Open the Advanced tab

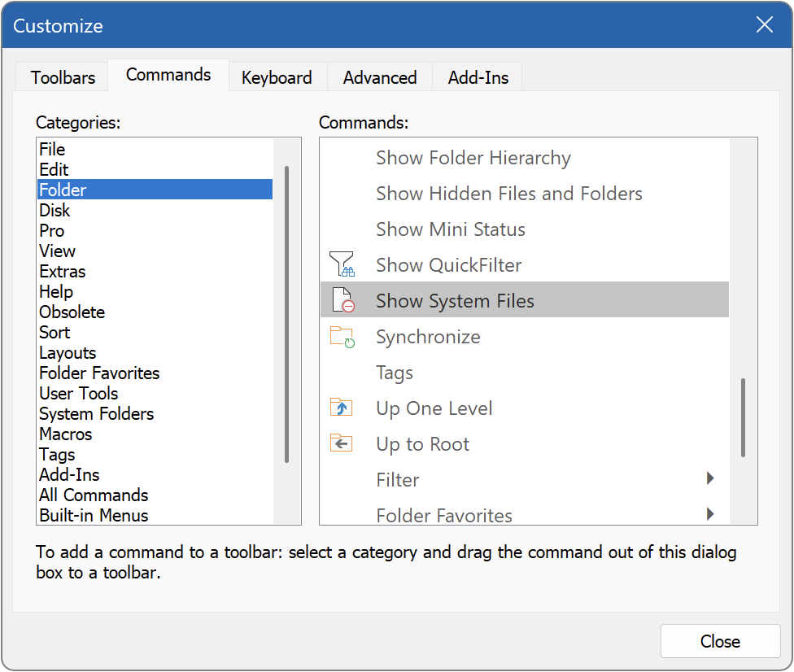click(379, 77)
